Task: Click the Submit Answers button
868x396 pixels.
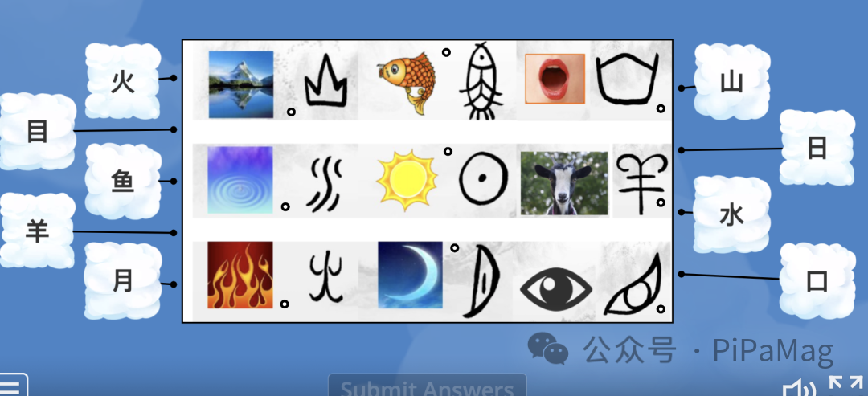Action: pos(427,386)
